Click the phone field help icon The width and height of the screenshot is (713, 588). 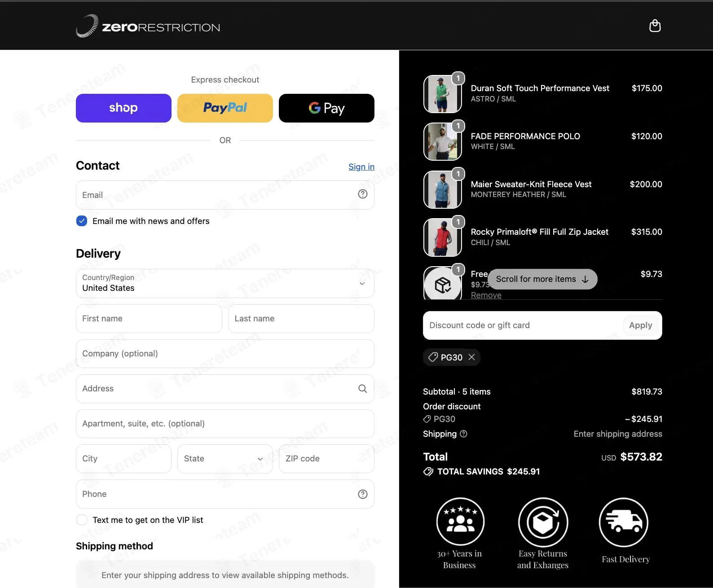click(x=362, y=494)
